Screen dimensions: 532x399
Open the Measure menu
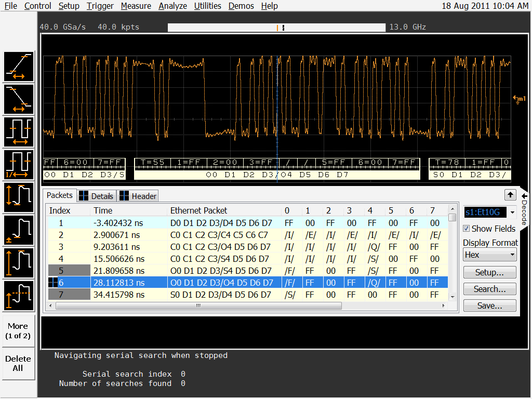point(136,6)
